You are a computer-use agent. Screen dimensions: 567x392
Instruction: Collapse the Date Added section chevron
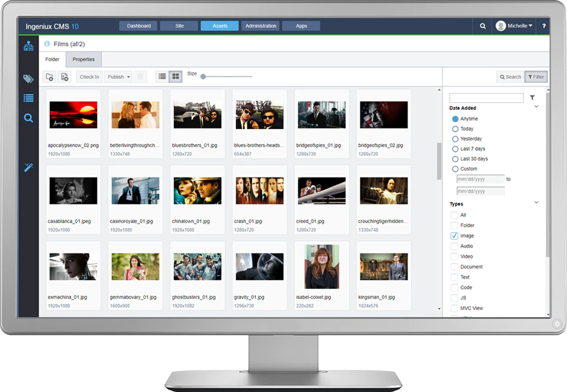tap(536, 106)
